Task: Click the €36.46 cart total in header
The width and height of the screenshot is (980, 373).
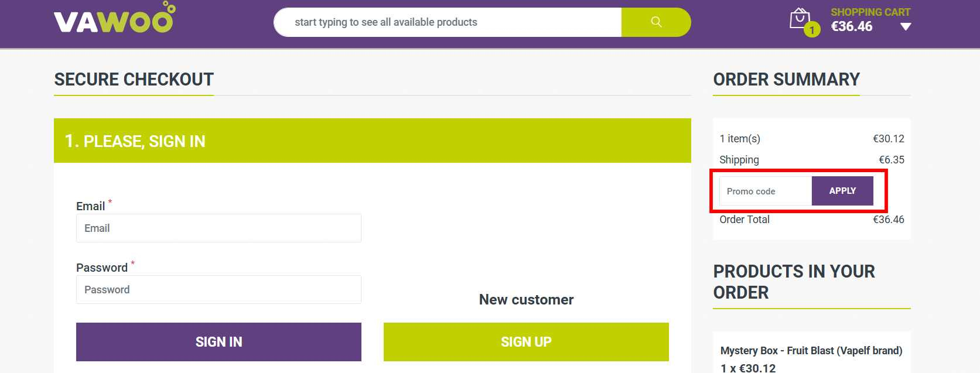Action: pos(852,26)
